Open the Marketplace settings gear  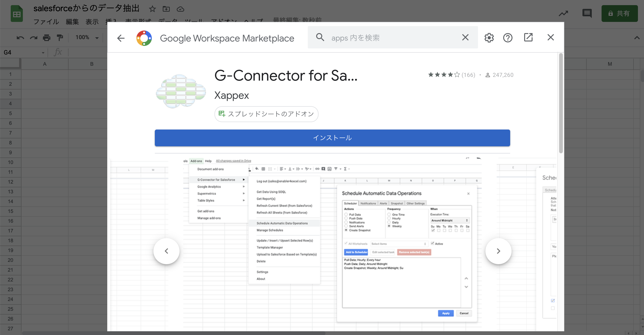click(x=489, y=38)
